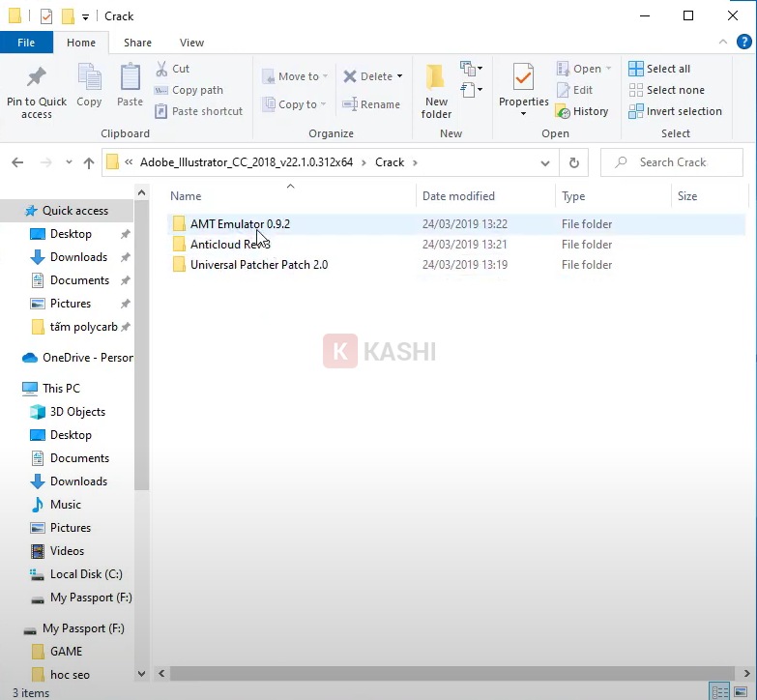Open the File menu
Screen dimensions: 757x700
pyautogui.click(x=26, y=43)
